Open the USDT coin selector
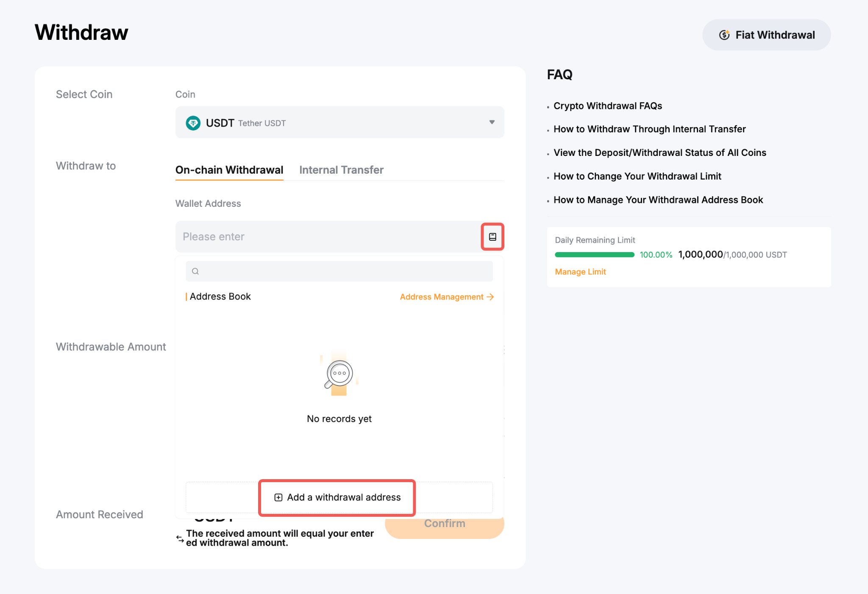The width and height of the screenshot is (868, 594). [339, 122]
